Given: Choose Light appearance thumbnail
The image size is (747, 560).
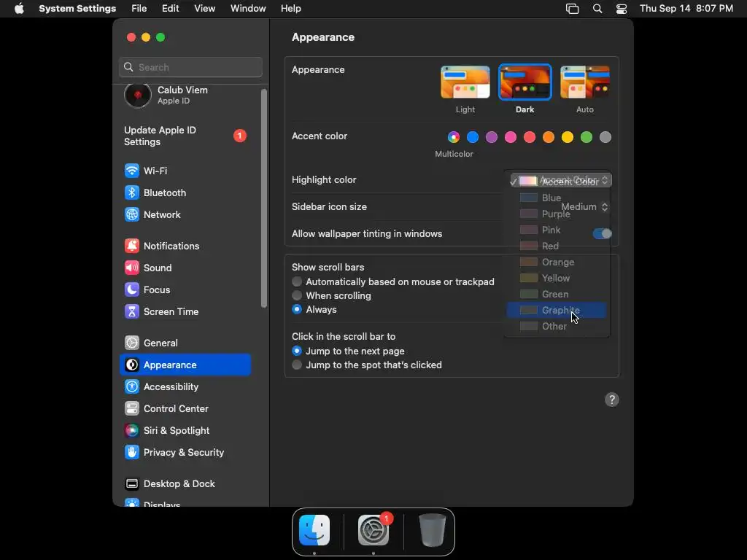Looking at the screenshot, I should (x=465, y=82).
